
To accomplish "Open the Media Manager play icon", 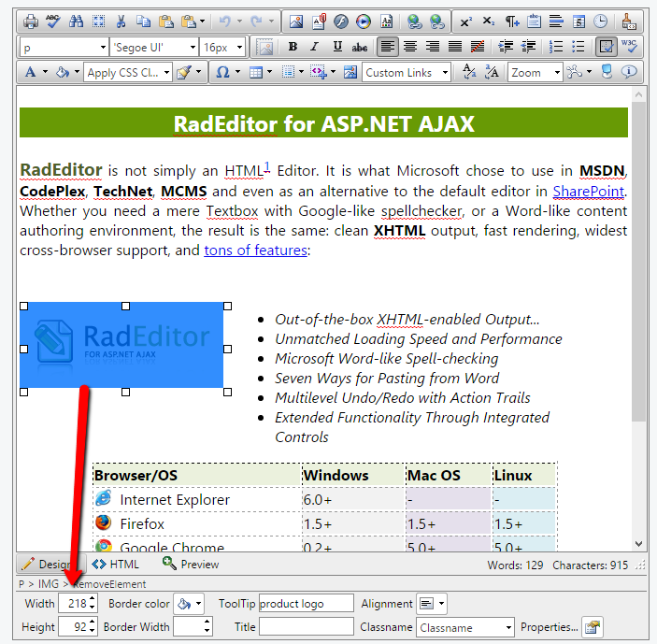I will pyautogui.click(x=364, y=21).
